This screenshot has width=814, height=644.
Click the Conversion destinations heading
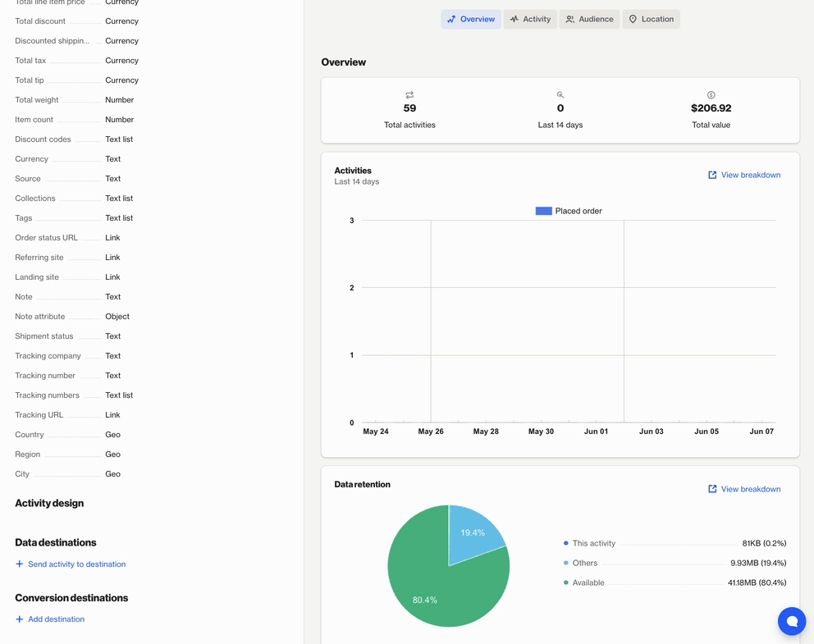[71, 598]
